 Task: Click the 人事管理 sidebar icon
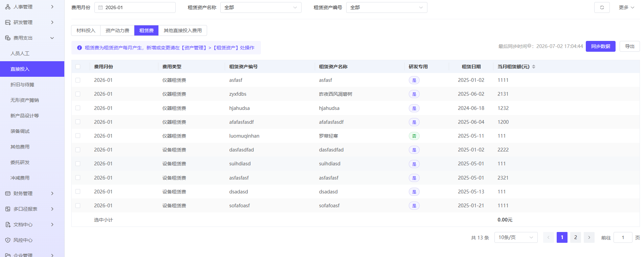[x=8, y=7]
